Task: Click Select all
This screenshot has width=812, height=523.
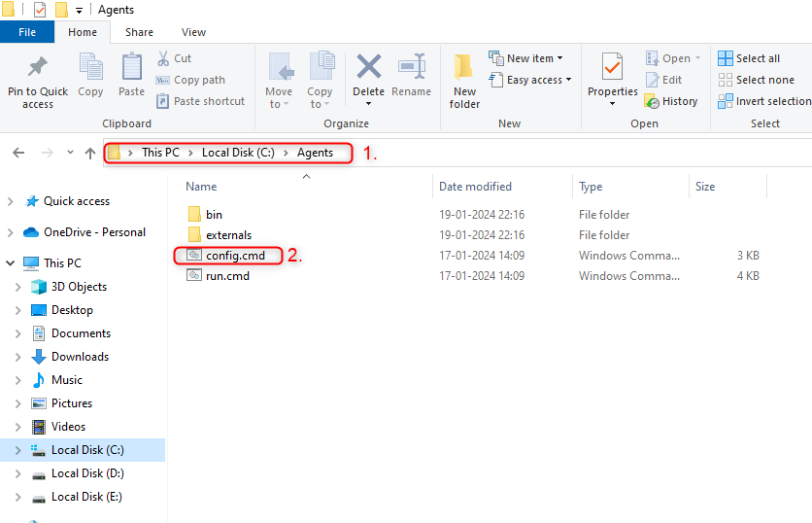Action: pos(749,58)
